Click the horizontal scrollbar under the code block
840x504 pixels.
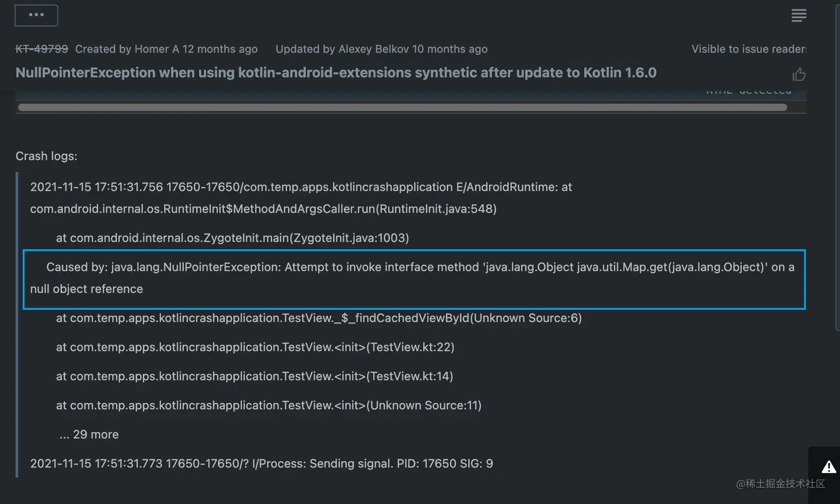click(x=402, y=107)
